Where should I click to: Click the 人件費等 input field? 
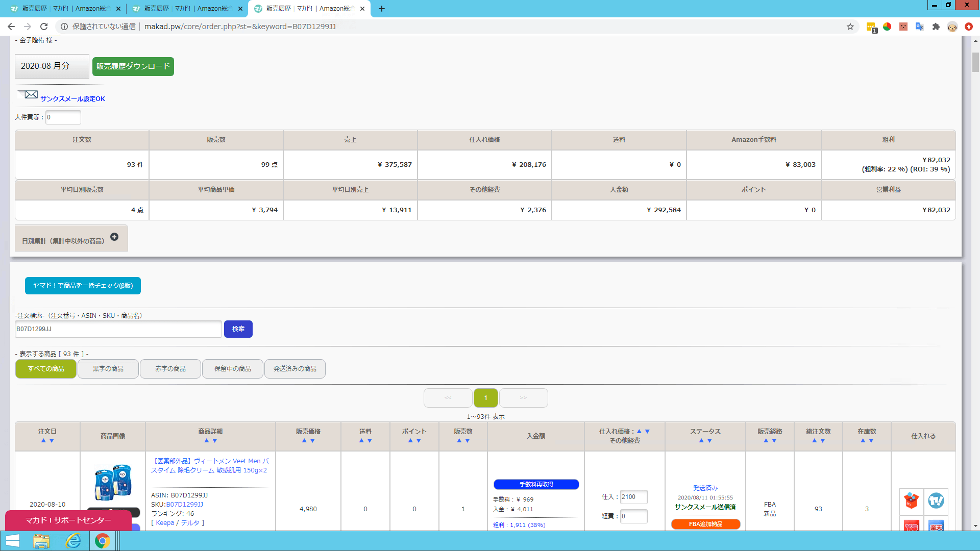63,117
